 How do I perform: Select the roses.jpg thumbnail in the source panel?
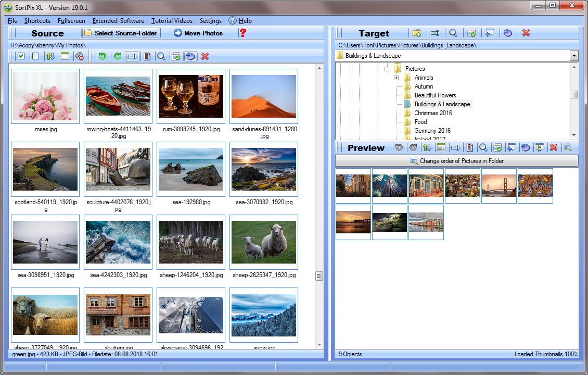point(45,96)
